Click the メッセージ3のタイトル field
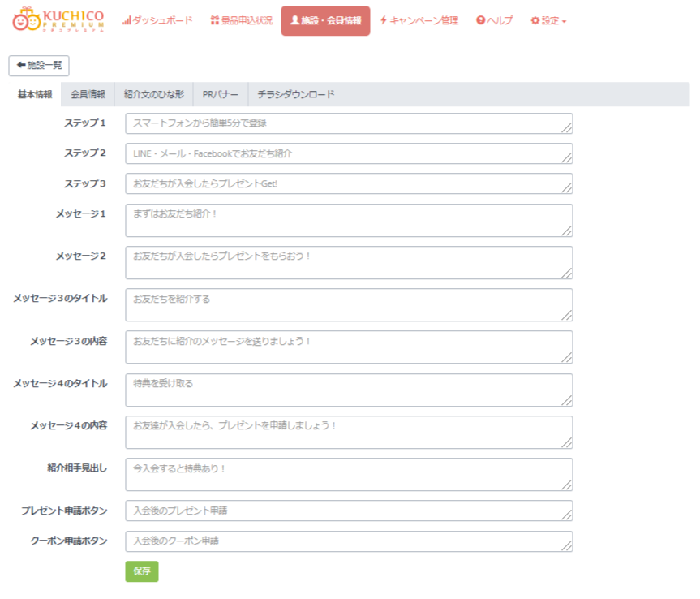 pos(349,304)
